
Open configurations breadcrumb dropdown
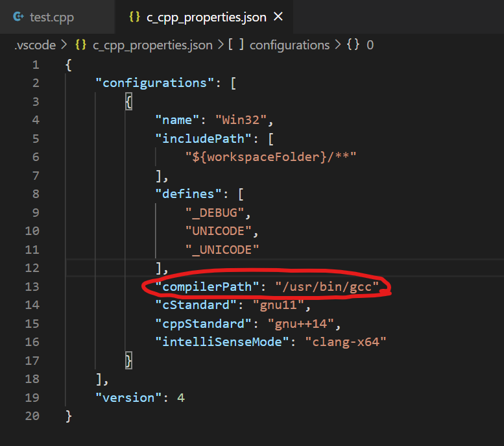pyautogui.click(x=289, y=45)
